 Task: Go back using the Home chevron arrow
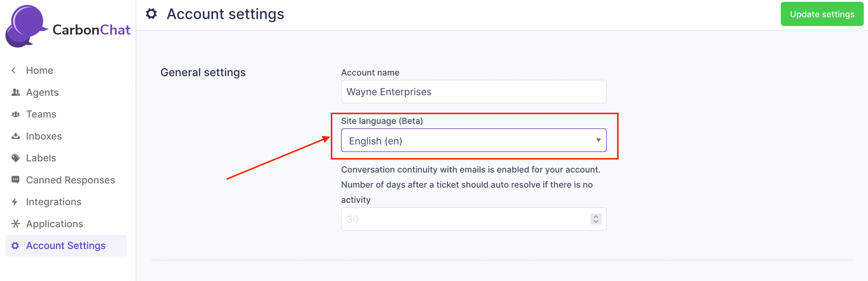click(x=14, y=70)
